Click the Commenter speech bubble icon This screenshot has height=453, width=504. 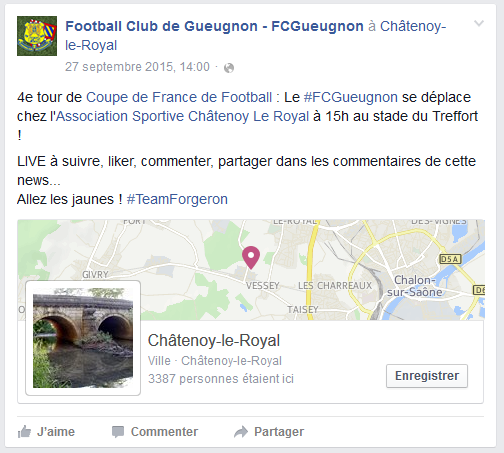(x=118, y=432)
